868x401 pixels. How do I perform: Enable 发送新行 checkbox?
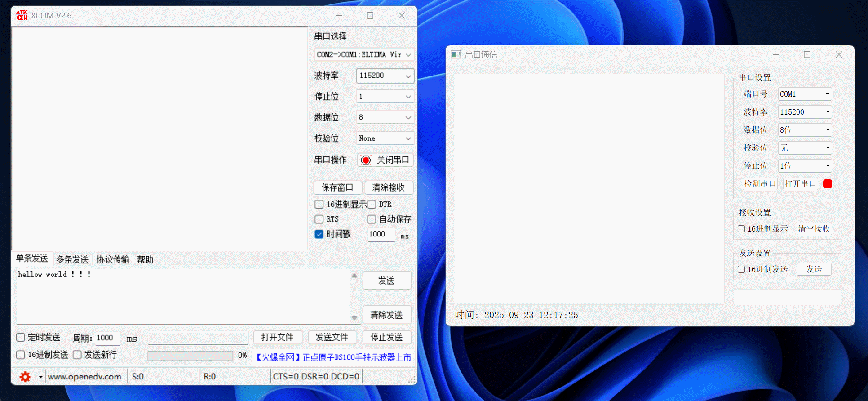(x=77, y=355)
